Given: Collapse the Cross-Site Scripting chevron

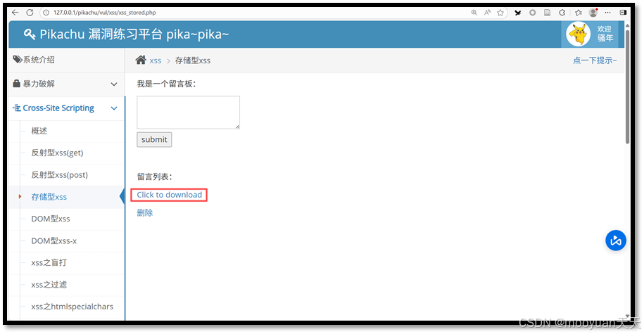Looking at the screenshot, I should (114, 108).
